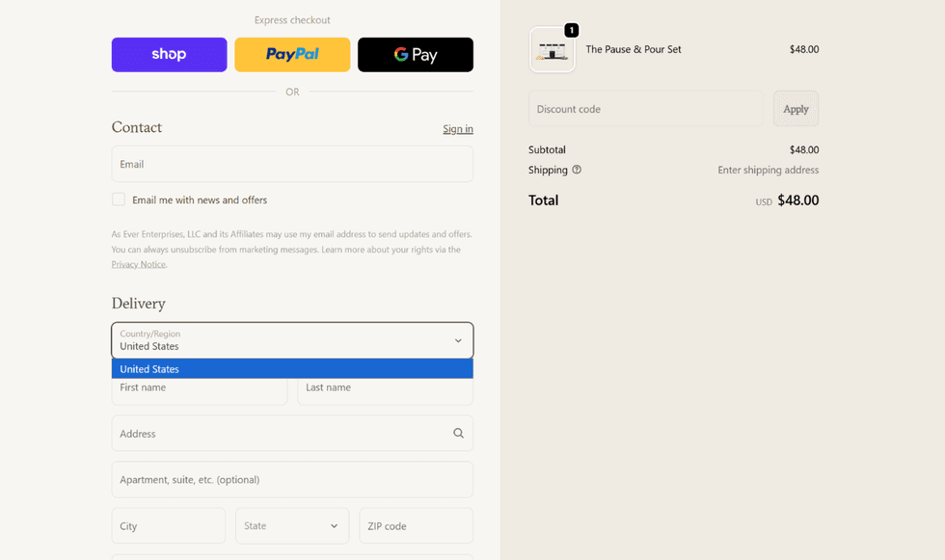
Task: Open the Privacy Notice link
Action: pos(138,264)
